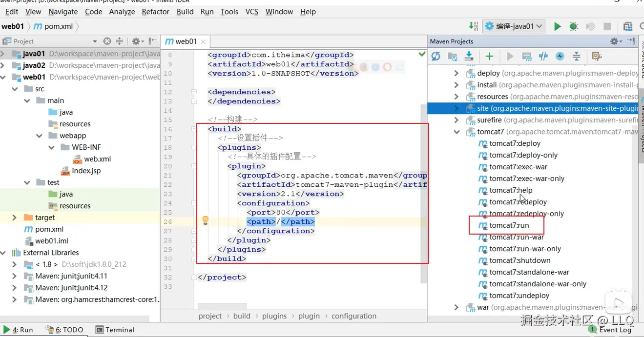Screen dimensions: 644x337
Task: Click Execute Maven Goal icon
Action: [x=526, y=57]
